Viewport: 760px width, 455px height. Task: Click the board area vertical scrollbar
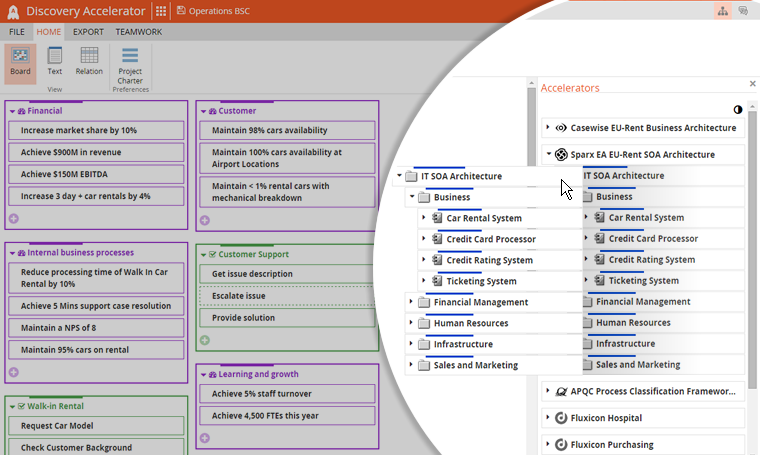pyautogui.click(x=531, y=126)
